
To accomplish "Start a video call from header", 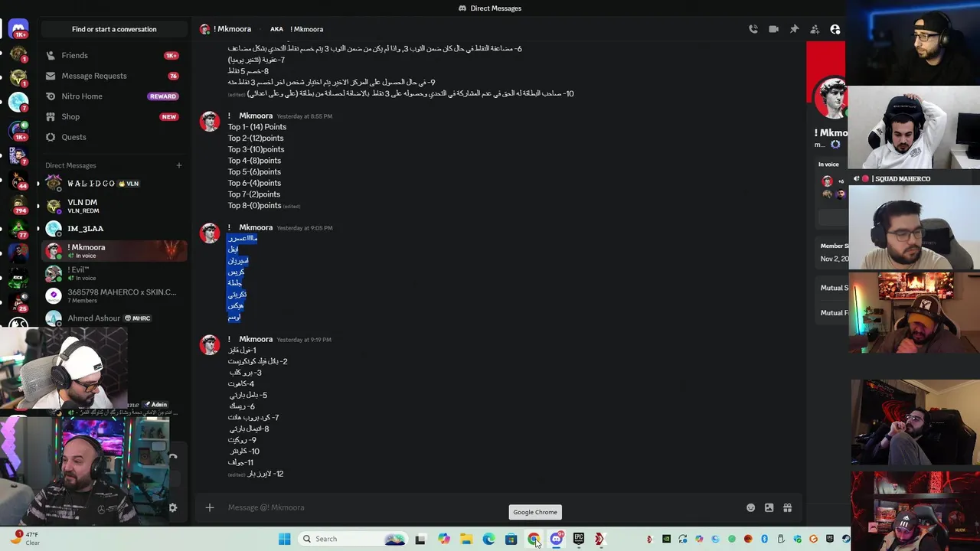I will click(x=773, y=29).
